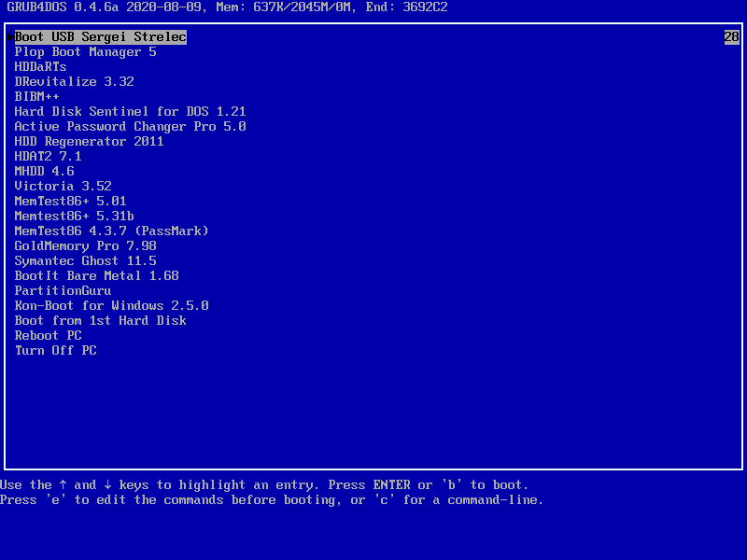
Task: Pick MemTest86+ 5.01 entry
Action: coord(70,202)
